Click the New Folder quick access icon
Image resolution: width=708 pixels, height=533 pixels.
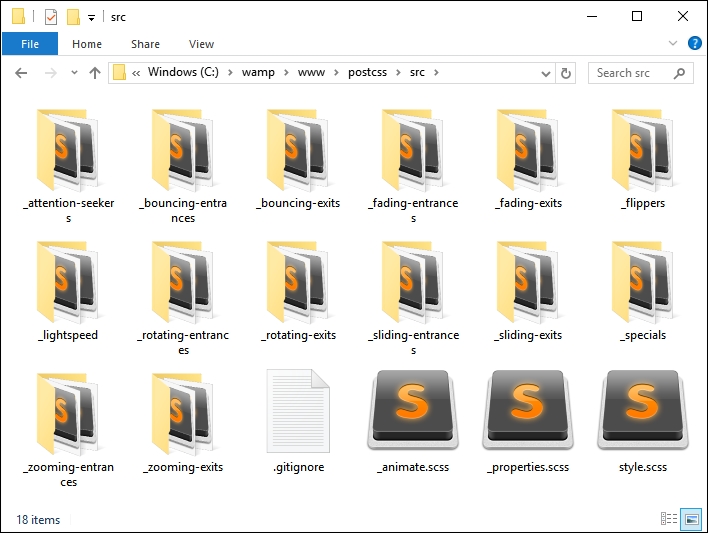pyautogui.click(x=73, y=17)
